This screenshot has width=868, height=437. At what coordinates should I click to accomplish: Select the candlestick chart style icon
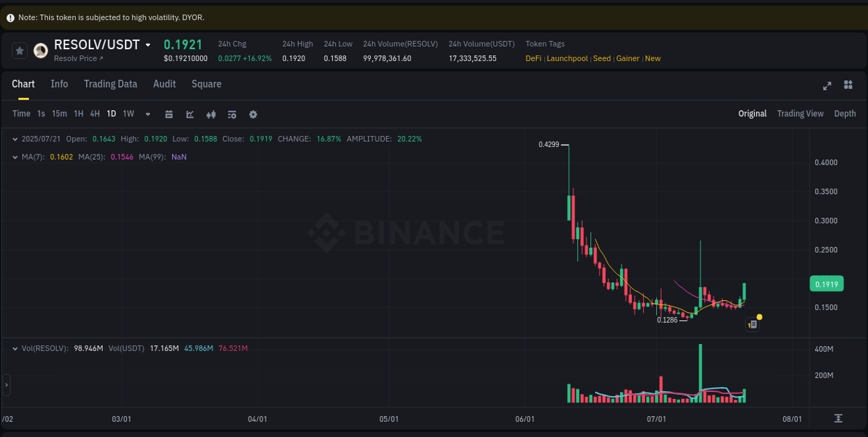coord(211,114)
